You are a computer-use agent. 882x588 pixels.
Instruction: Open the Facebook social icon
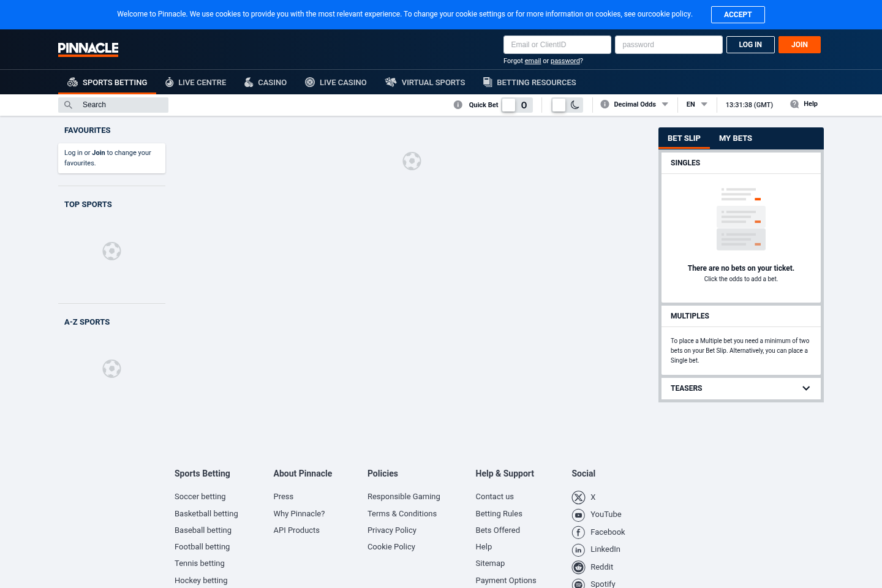578,532
